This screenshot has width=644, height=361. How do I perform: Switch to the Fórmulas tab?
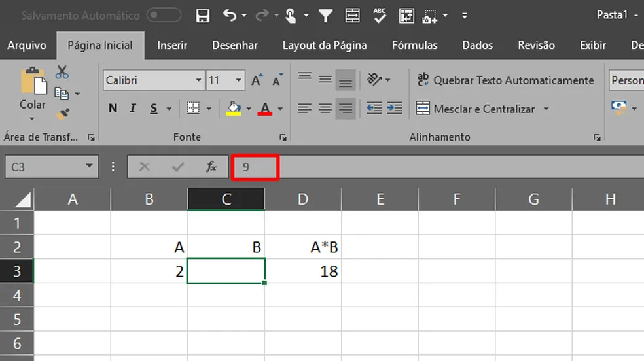pyautogui.click(x=414, y=45)
